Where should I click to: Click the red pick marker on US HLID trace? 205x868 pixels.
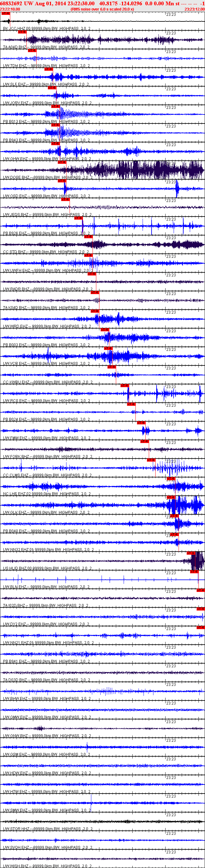pos(191,553)
